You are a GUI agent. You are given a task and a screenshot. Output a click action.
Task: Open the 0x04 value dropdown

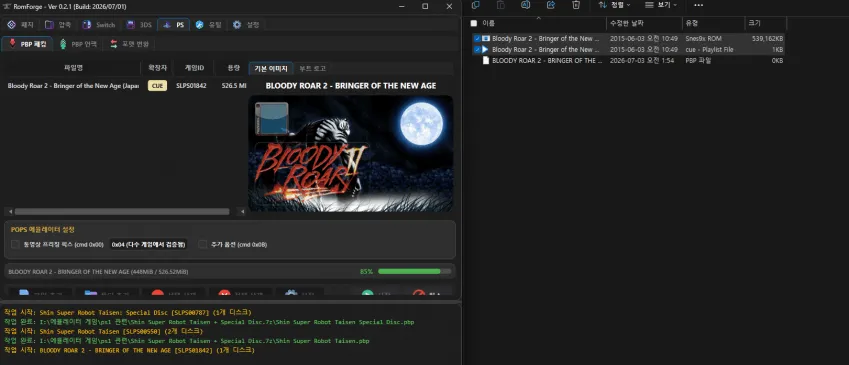tap(148, 245)
